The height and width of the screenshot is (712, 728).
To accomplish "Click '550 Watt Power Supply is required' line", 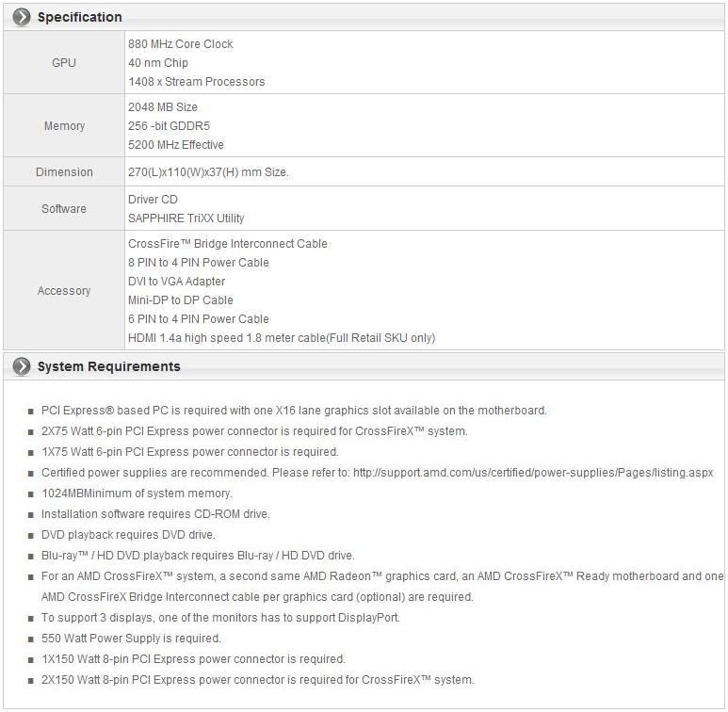I will click(131, 639).
